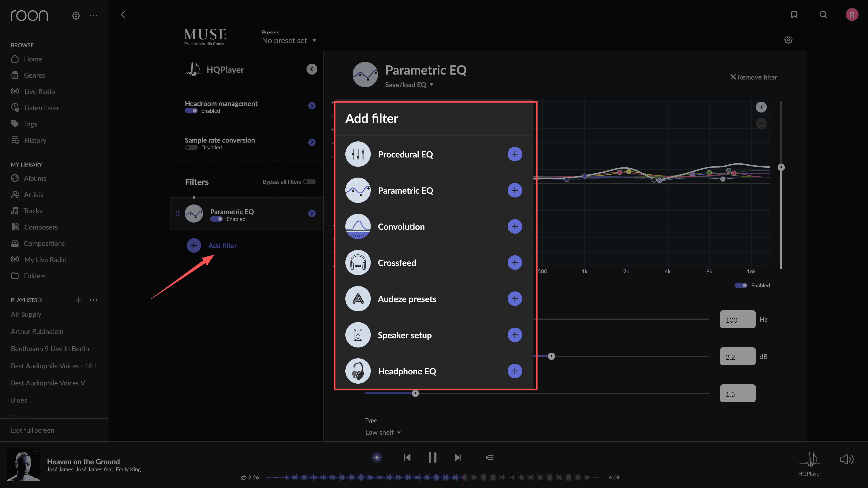
Task: Click the Audeze logo icon
Action: 358,299
